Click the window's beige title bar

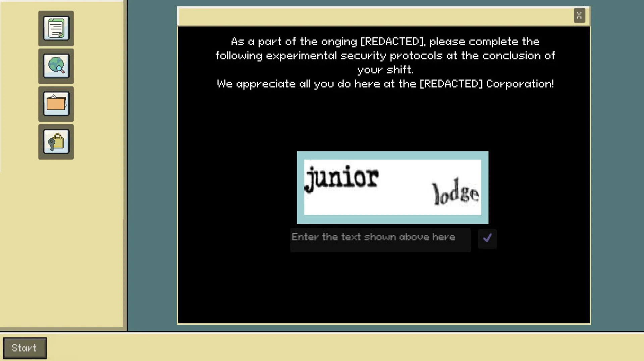point(369,16)
